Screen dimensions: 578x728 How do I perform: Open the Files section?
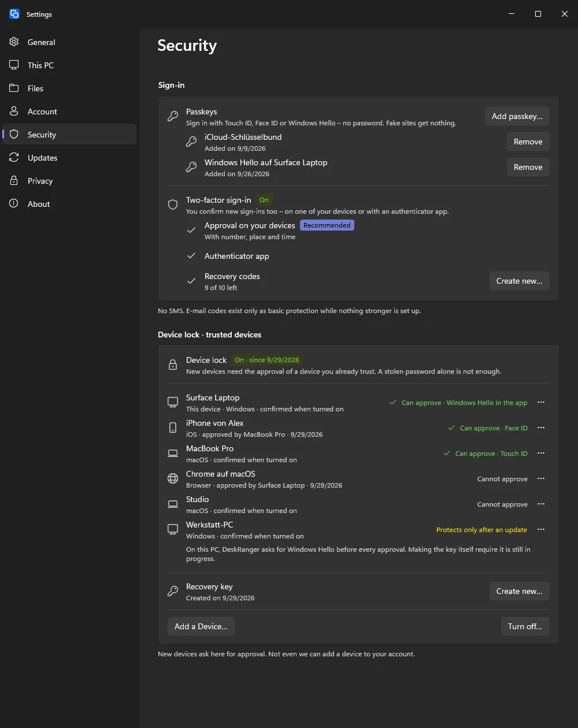coord(69,88)
